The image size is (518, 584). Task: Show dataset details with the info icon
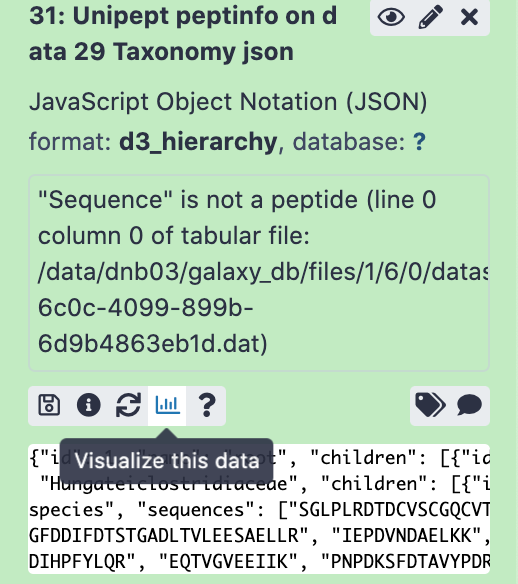point(88,405)
